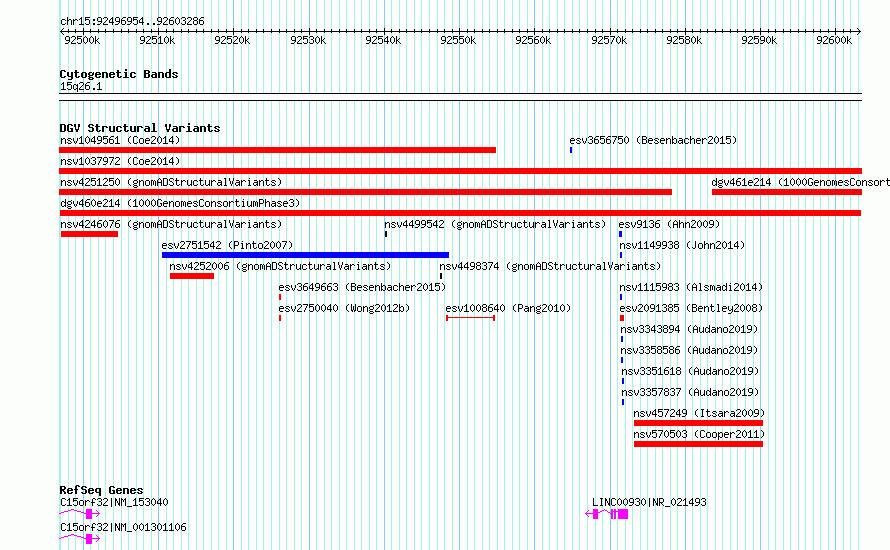This screenshot has width=890, height=550.
Task: Select the RefSeq Genes track title
Action: click(x=102, y=490)
